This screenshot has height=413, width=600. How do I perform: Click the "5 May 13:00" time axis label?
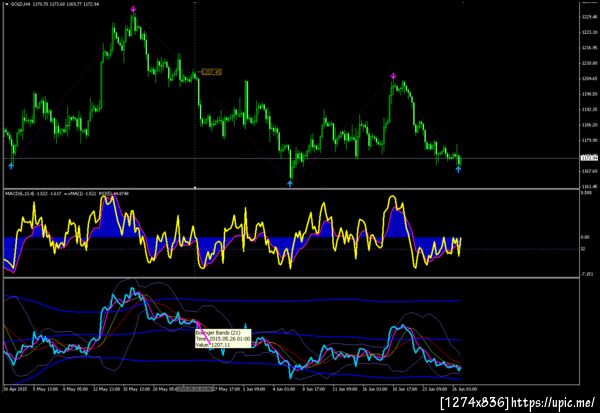click(x=46, y=389)
